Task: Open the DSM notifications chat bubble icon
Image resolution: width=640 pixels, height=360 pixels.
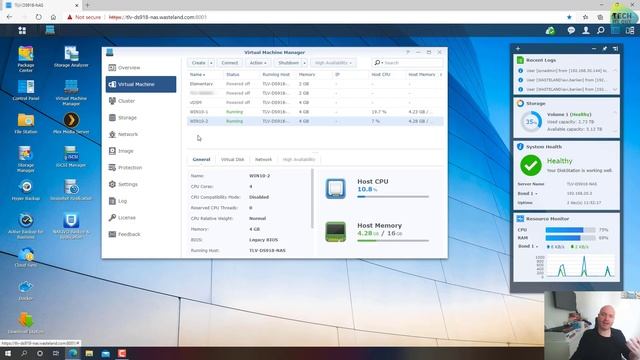Action: [571, 30]
